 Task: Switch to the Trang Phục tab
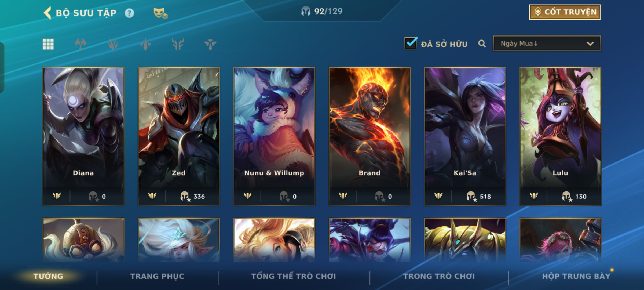[157, 276]
